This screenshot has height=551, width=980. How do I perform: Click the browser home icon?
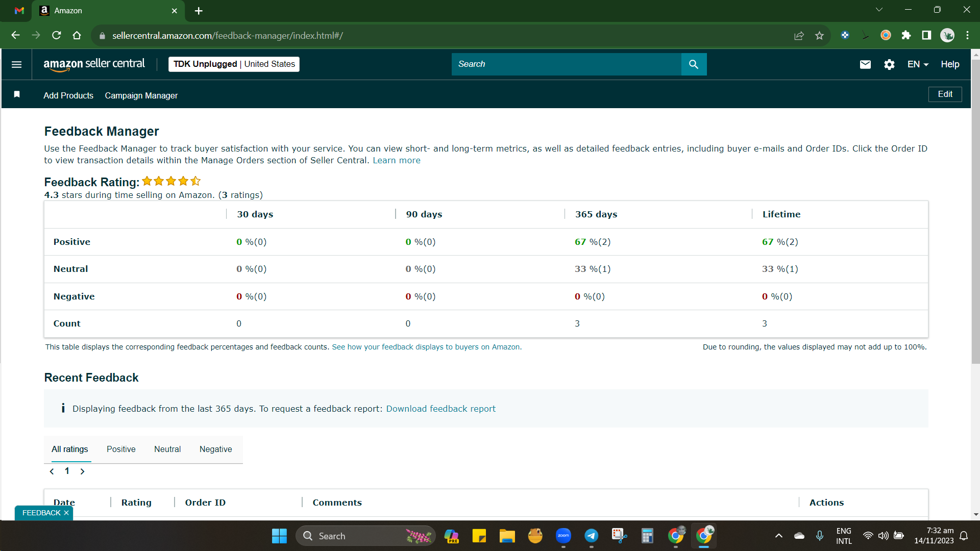coord(77,35)
